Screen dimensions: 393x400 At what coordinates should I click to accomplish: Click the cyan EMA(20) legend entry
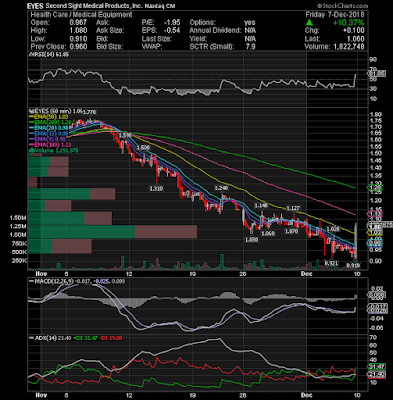tap(50, 128)
